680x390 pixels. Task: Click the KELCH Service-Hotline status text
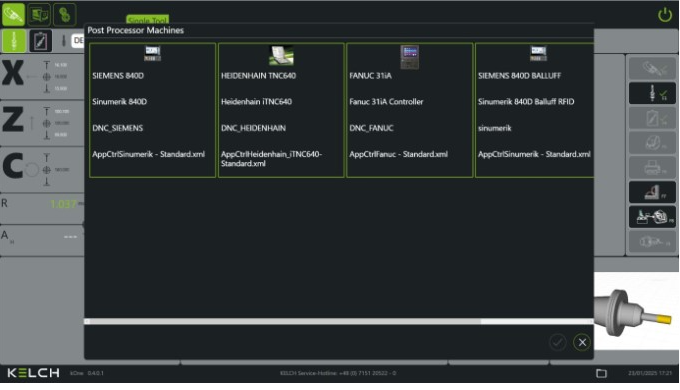(338, 373)
